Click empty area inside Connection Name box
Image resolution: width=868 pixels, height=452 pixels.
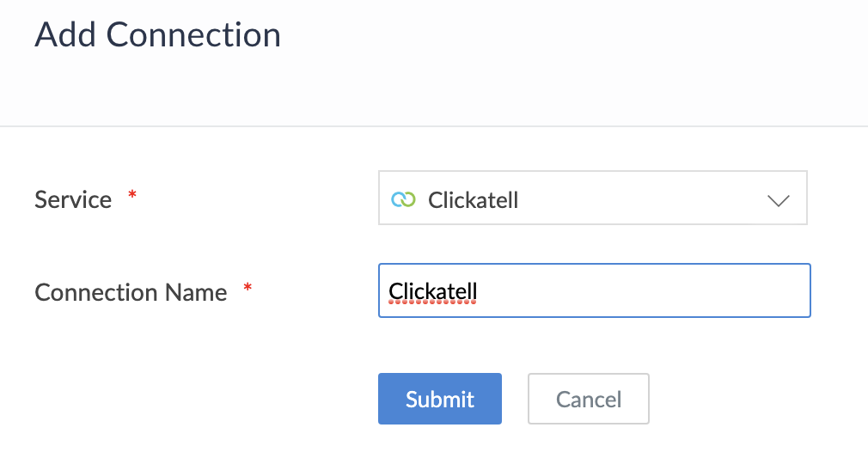click(x=642, y=290)
